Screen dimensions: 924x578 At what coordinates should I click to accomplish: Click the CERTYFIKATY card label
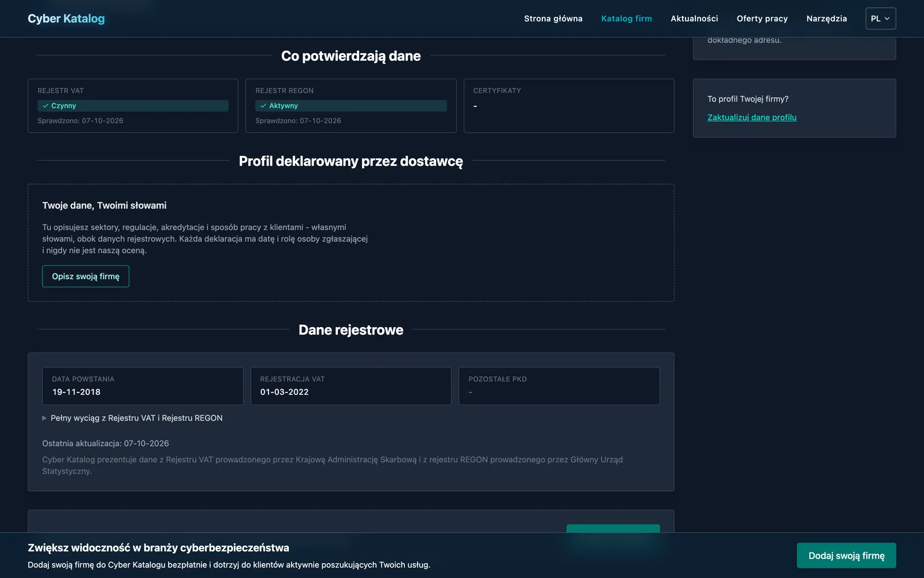coord(497,91)
